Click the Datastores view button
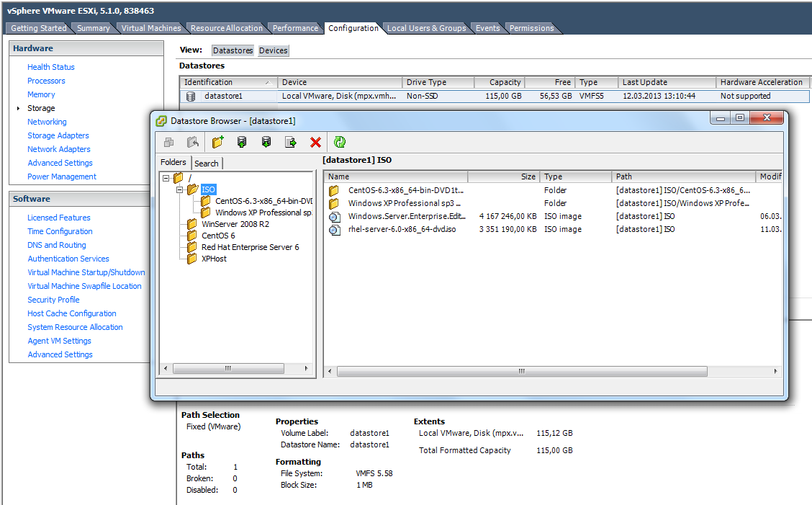The width and height of the screenshot is (812, 505). tap(233, 50)
